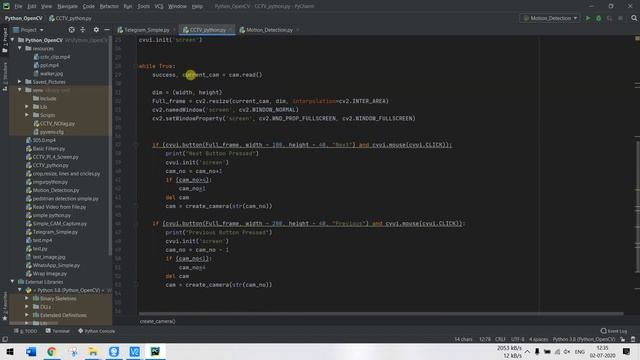Click the tool windows toggle icon at bottom-left
This screenshot has height=360, width=640.
[5, 339]
